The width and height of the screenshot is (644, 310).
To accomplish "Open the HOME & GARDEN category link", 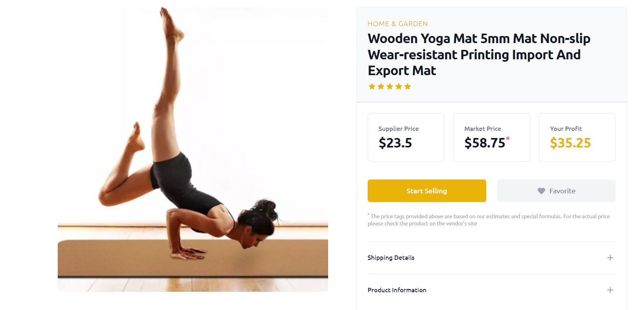I will click(398, 24).
